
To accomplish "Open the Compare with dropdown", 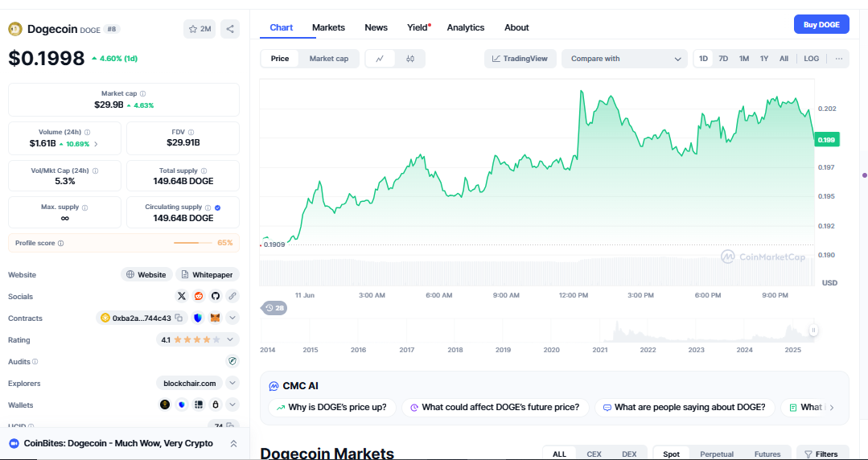I will [x=624, y=59].
